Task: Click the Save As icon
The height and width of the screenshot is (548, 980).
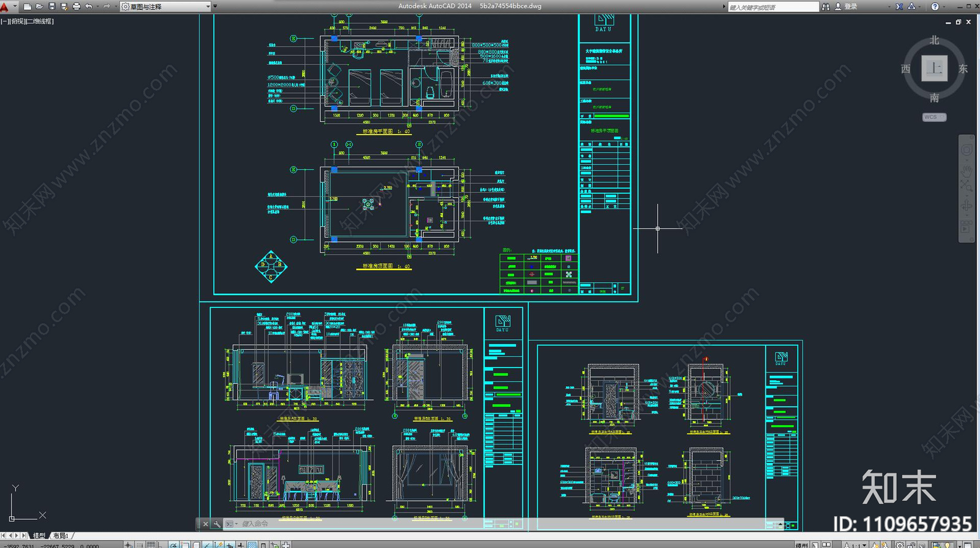Action: (x=64, y=7)
